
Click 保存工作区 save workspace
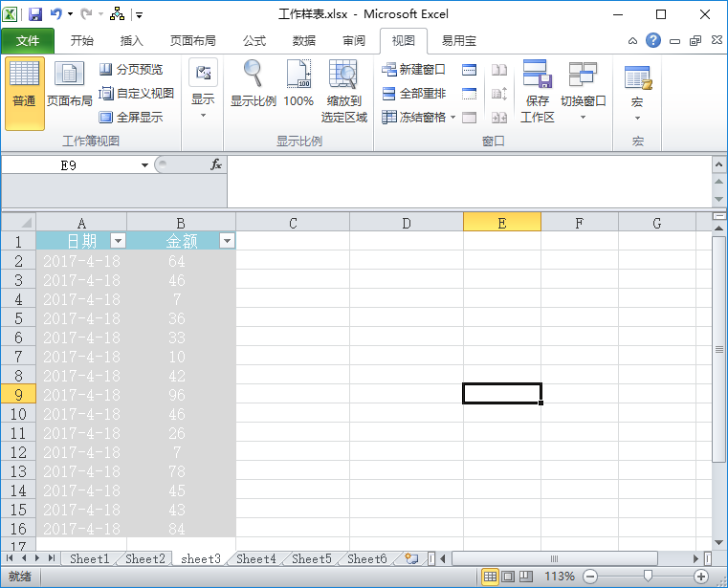point(538,92)
